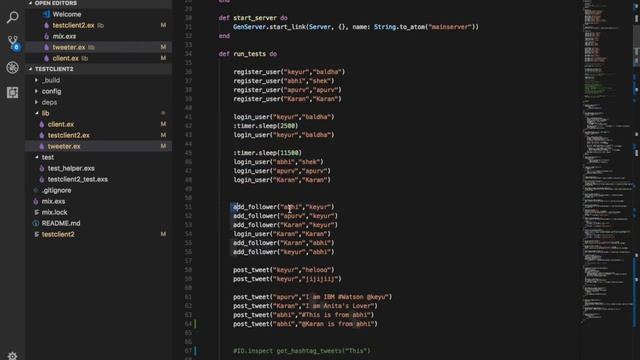
Task: Open testclient2_test.exs file
Action: click(78, 179)
